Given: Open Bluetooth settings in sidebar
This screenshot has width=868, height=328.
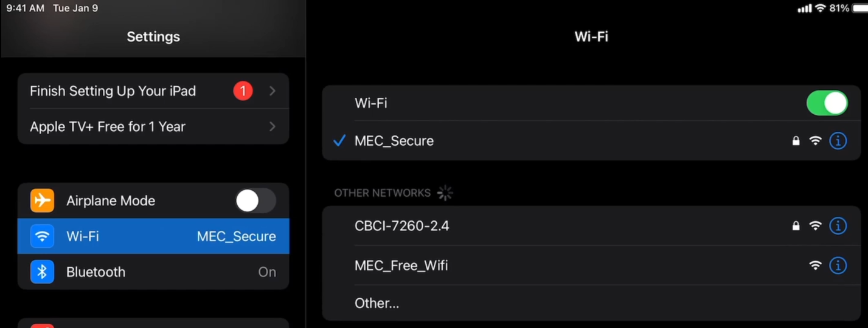Looking at the screenshot, I should [152, 272].
